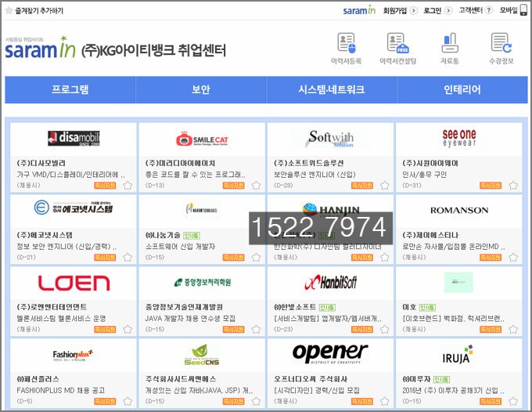Open 인사/총무 구인 job title

pos(425,175)
